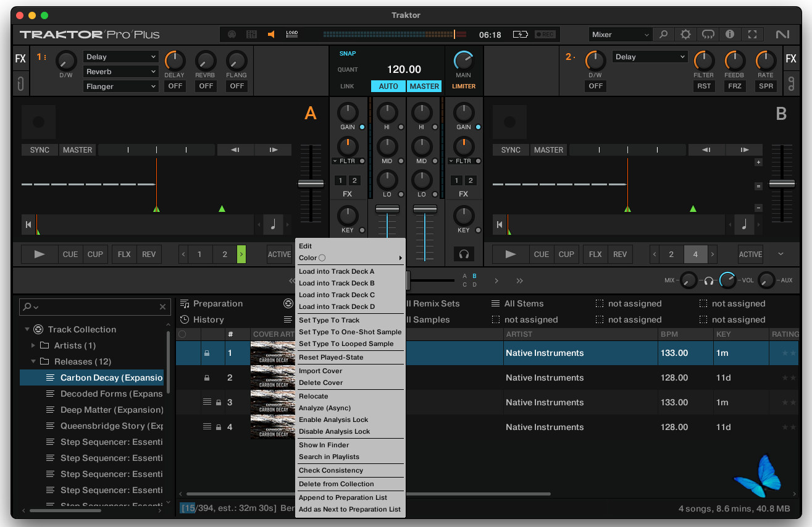Expand Deck B advanced panel chevron

(781, 254)
